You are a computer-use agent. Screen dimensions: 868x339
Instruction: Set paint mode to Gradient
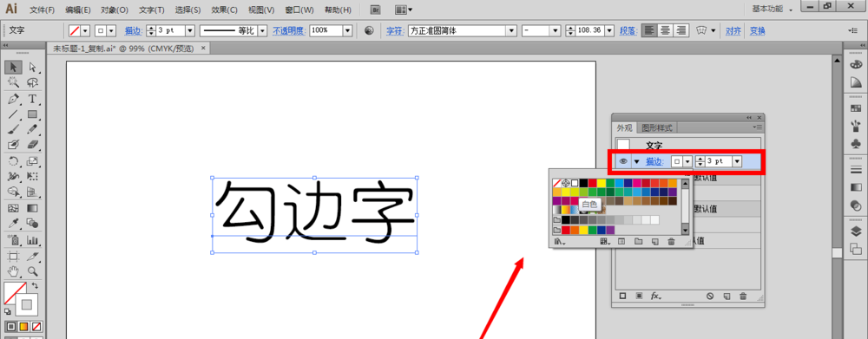click(x=23, y=326)
